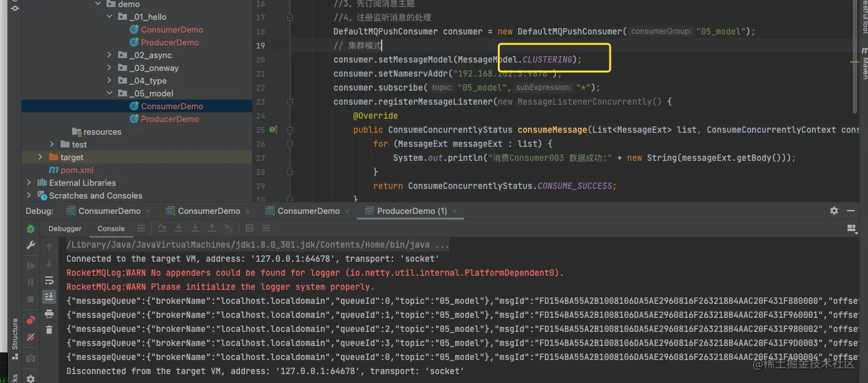The height and width of the screenshot is (383, 868).
Task: Click the consumeMessage method name
Action: [x=552, y=130]
